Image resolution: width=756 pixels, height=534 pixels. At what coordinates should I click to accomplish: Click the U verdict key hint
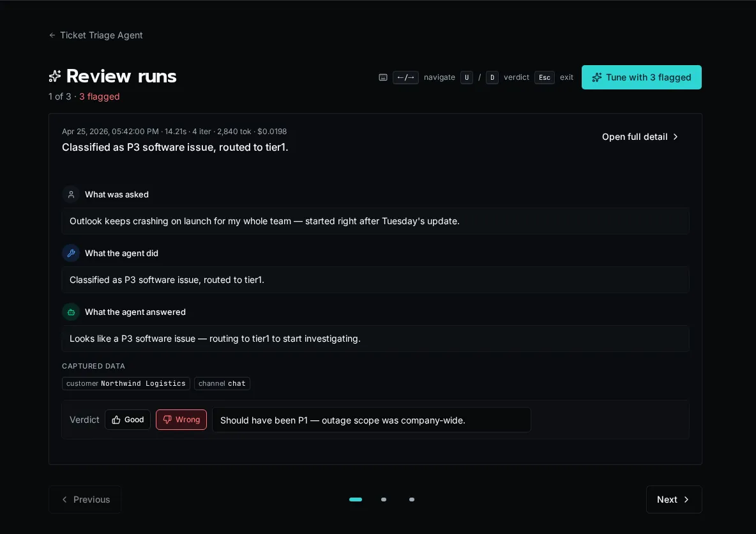(467, 77)
